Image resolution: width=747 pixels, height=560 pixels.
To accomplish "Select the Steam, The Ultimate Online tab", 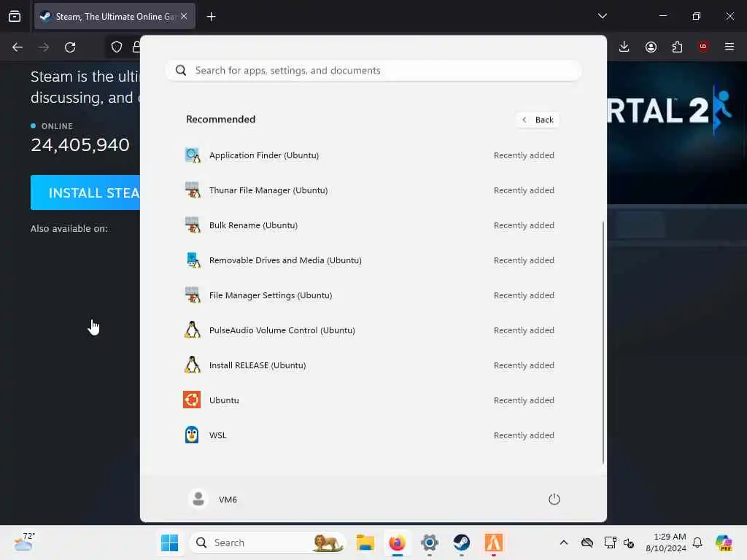I will [115, 16].
